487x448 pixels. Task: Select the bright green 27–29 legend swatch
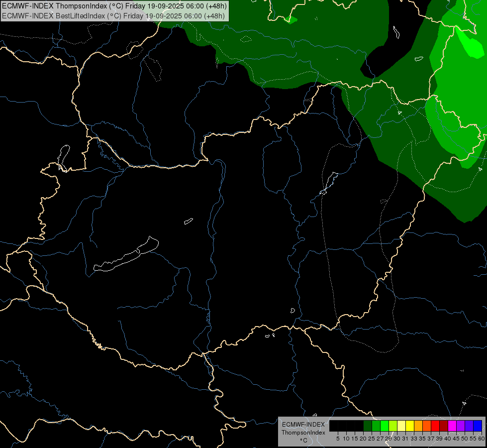(x=385, y=426)
